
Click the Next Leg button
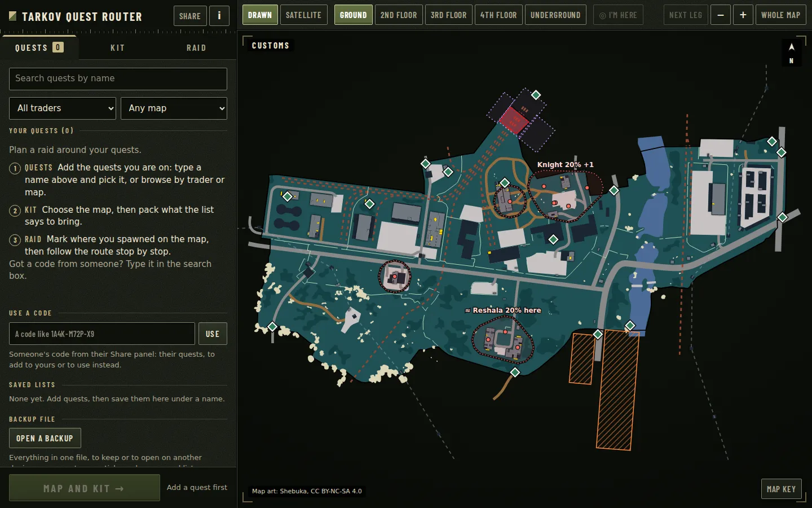686,15
